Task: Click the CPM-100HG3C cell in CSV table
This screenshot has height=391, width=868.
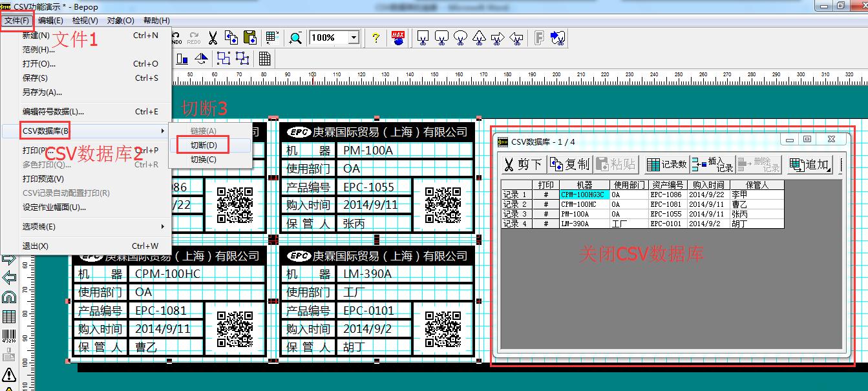Action: [584, 195]
